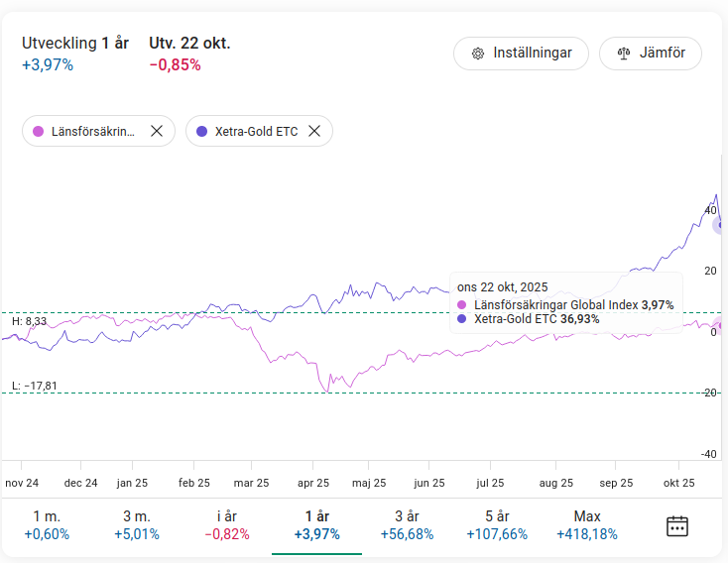Remove the Länsförsäkringar comparison chip
728x563 pixels.
pyautogui.click(x=156, y=131)
